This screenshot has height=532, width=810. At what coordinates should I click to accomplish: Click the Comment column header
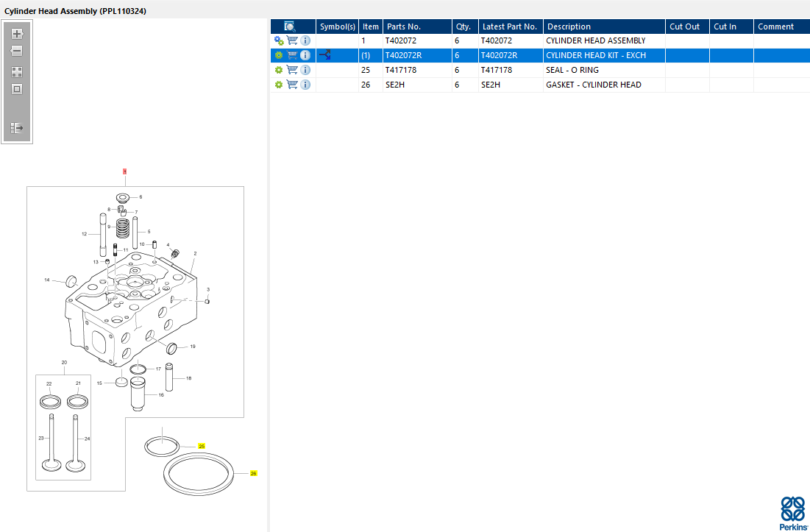click(x=781, y=26)
